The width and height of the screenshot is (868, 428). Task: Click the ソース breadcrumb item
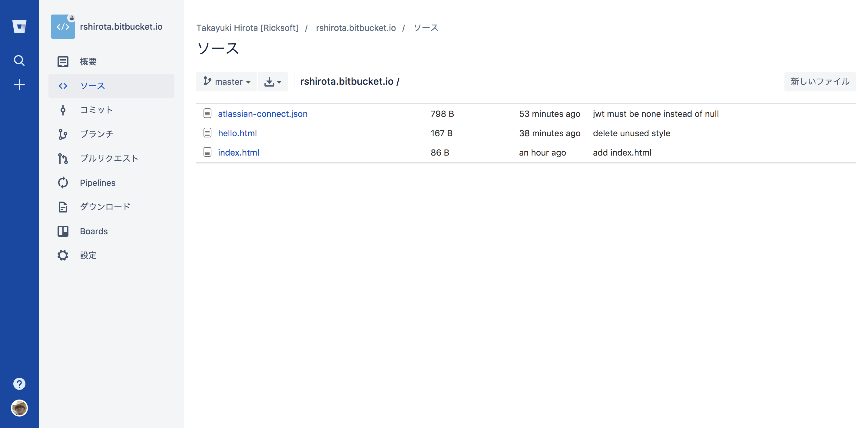pyautogui.click(x=426, y=28)
